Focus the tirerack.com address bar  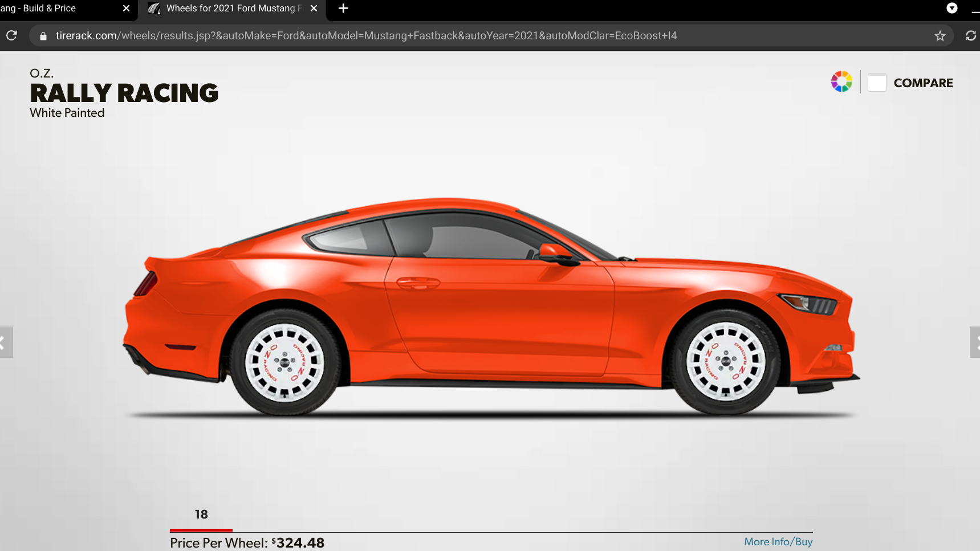[365, 36]
